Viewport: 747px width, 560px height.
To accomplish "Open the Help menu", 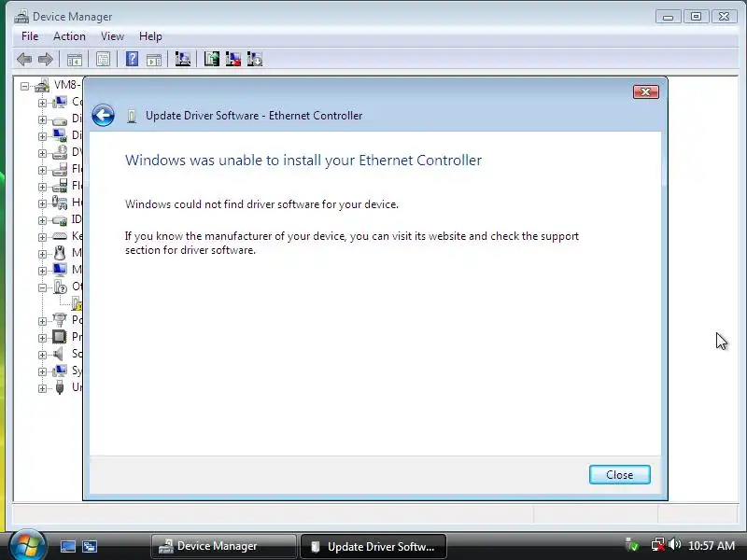I will pyautogui.click(x=150, y=36).
